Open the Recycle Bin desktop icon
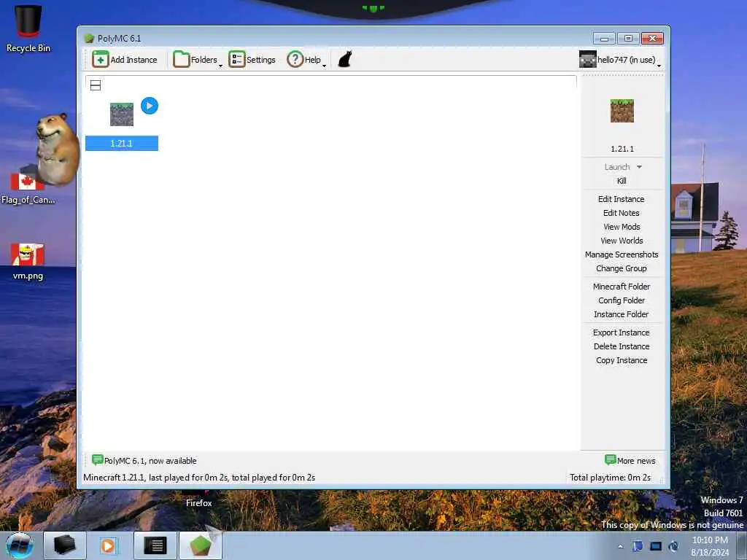Screen dimensions: 747x560 tap(28, 28)
